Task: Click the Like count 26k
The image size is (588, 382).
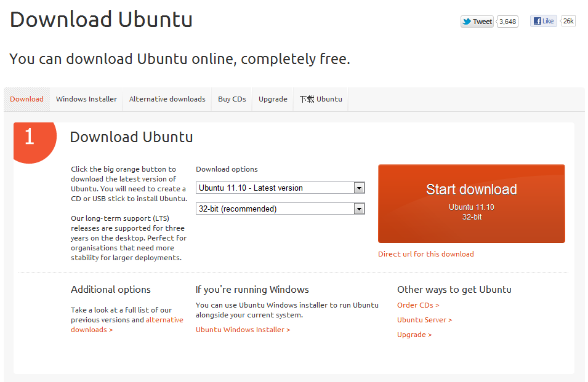Action: click(x=568, y=21)
